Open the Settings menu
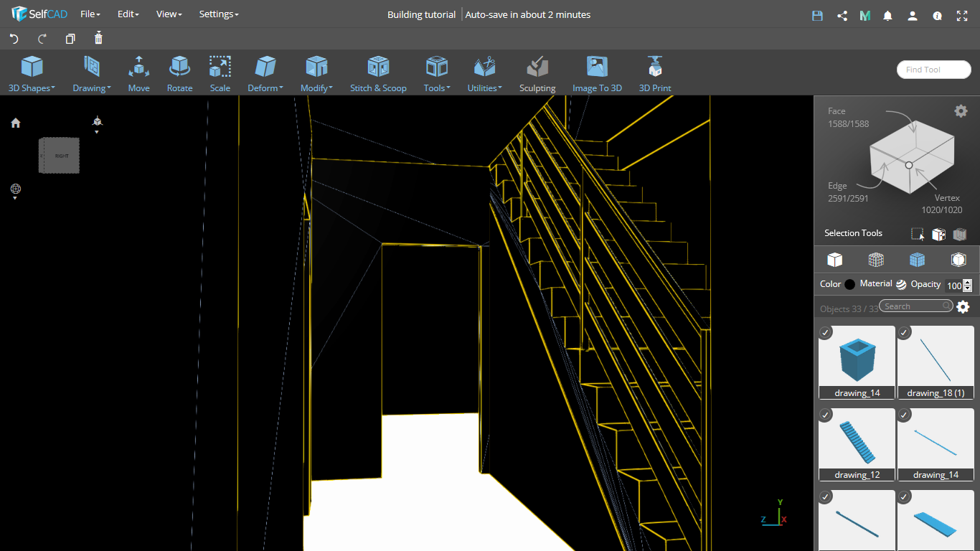Viewport: 980px width, 551px height. coord(219,14)
